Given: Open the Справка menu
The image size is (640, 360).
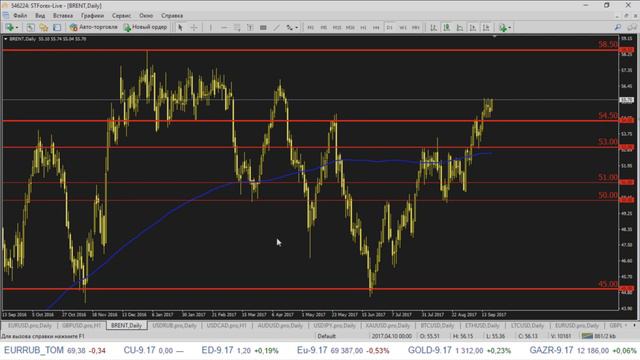Looking at the screenshot, I should point(172,16).
